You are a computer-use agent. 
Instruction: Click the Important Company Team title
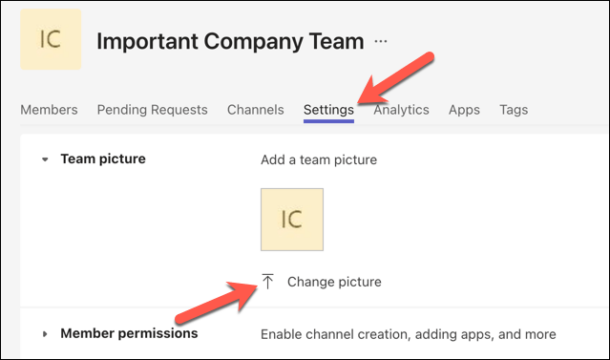coord(230,41)
